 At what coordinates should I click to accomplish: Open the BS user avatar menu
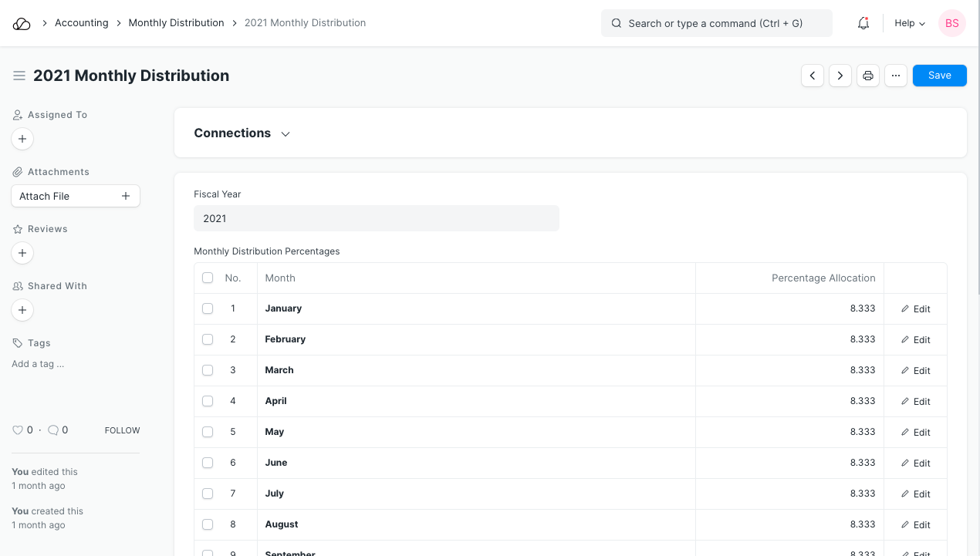click(x=951, y=23)
